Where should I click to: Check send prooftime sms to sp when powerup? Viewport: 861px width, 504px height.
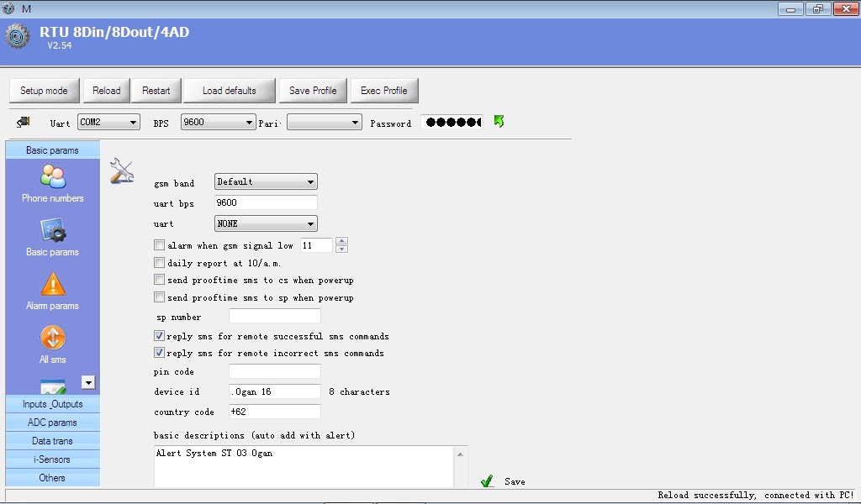[x=159, y=297]
